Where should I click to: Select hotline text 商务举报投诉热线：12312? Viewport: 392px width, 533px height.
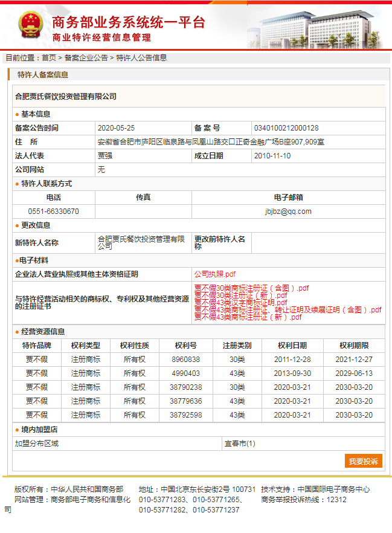(x=304, y=500)
